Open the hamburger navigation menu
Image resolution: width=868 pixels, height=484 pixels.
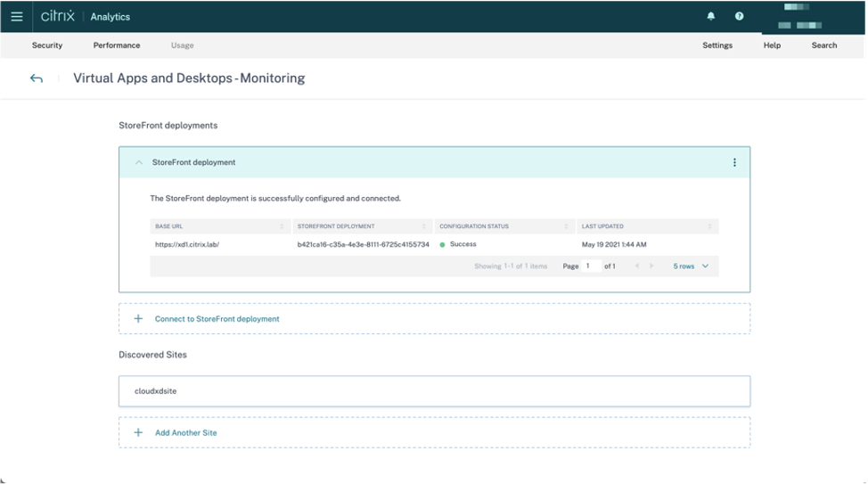(16, 16)
